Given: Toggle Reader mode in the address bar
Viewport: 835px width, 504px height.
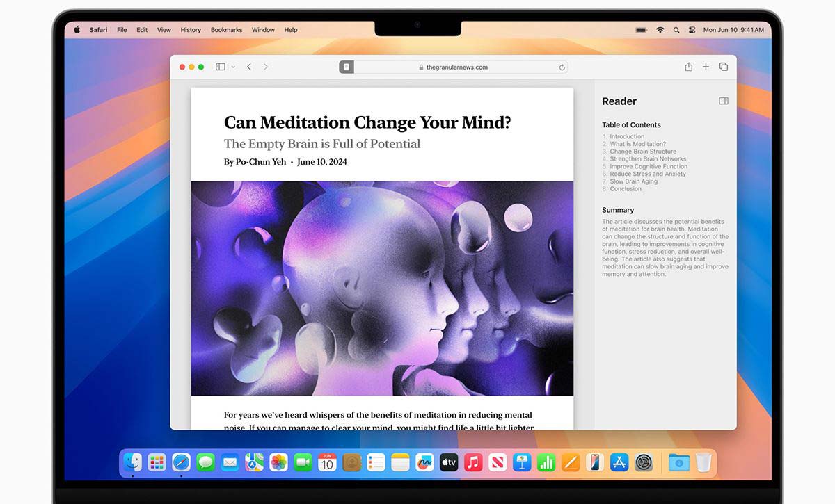Looking at the screenshot, I should click(346, 66).
